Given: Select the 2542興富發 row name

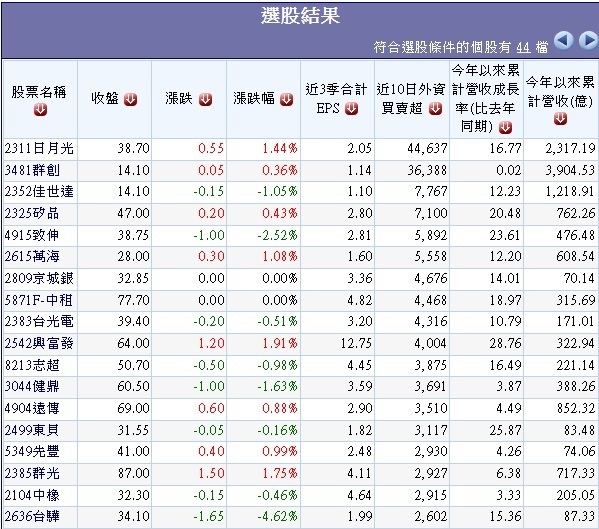Looking at the screenshot, I should tap(39, 343).
